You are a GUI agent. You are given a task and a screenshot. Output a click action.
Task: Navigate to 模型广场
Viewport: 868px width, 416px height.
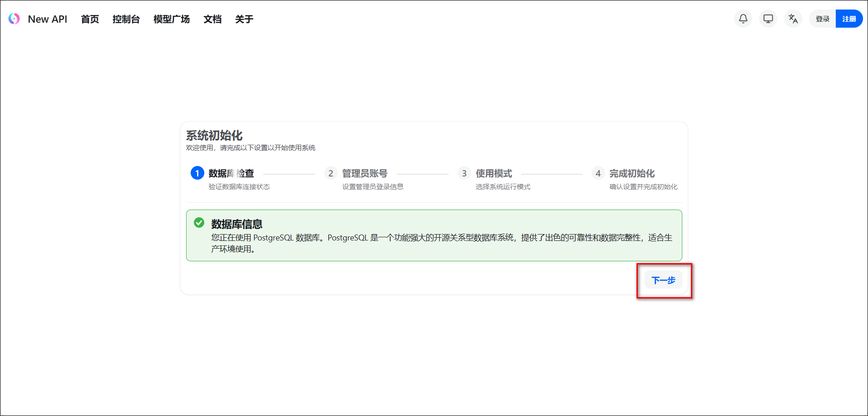[171, 19]
